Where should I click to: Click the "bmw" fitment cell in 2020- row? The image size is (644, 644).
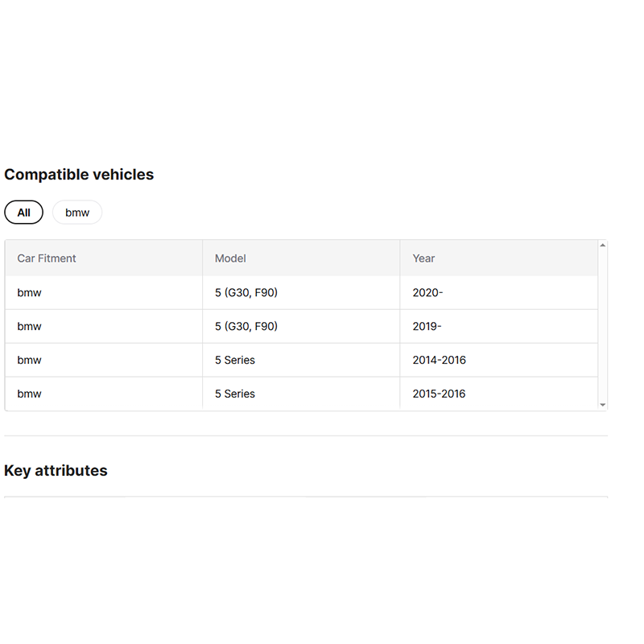click(x=29, y=293)
